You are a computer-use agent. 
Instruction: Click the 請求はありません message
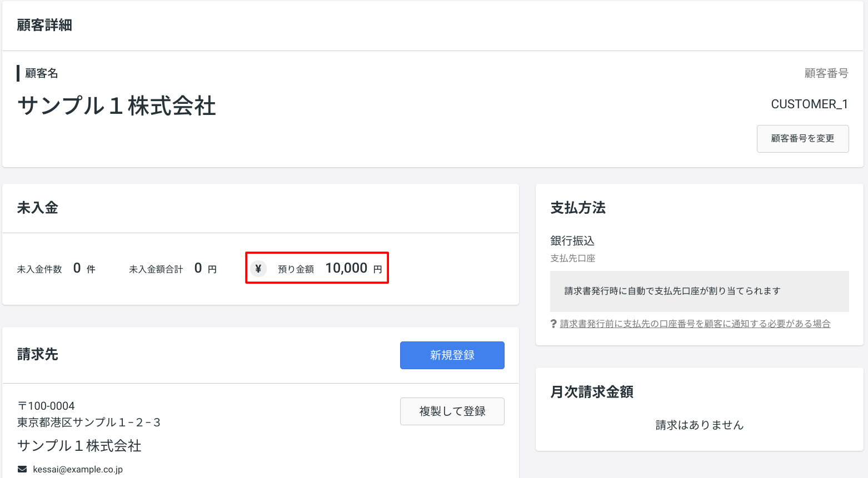click(x=699, y=425)
